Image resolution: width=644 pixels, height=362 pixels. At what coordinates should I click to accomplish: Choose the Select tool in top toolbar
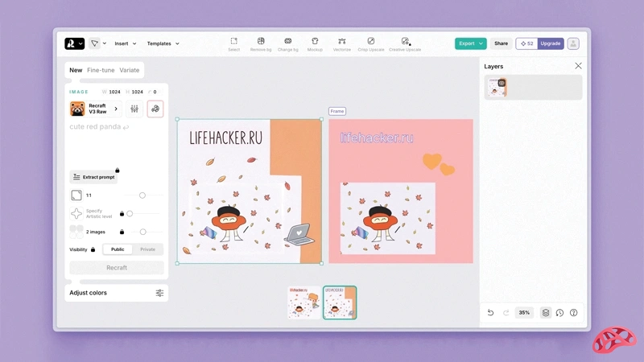click(233, 44)
